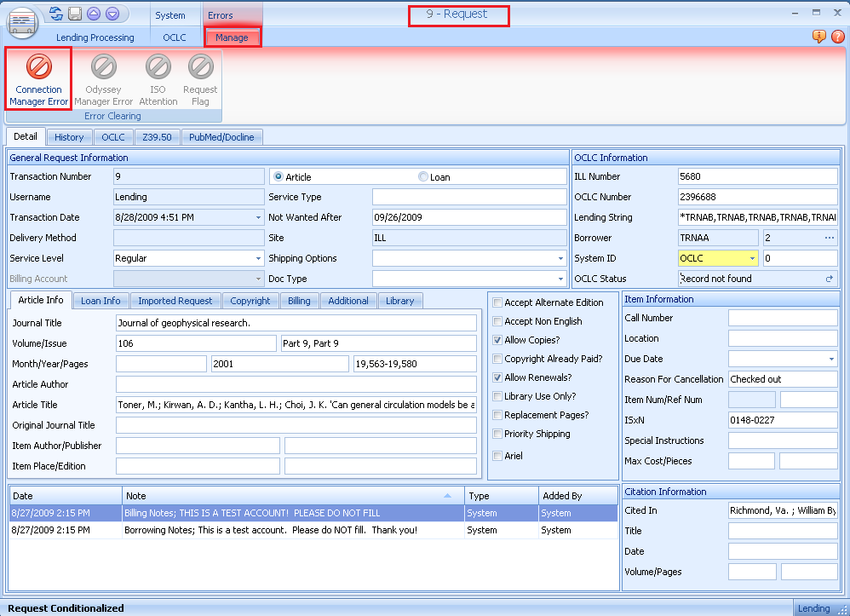850x616 pixels.
Task: Click the round Help question mark icon
Action: tap(838, 37)
